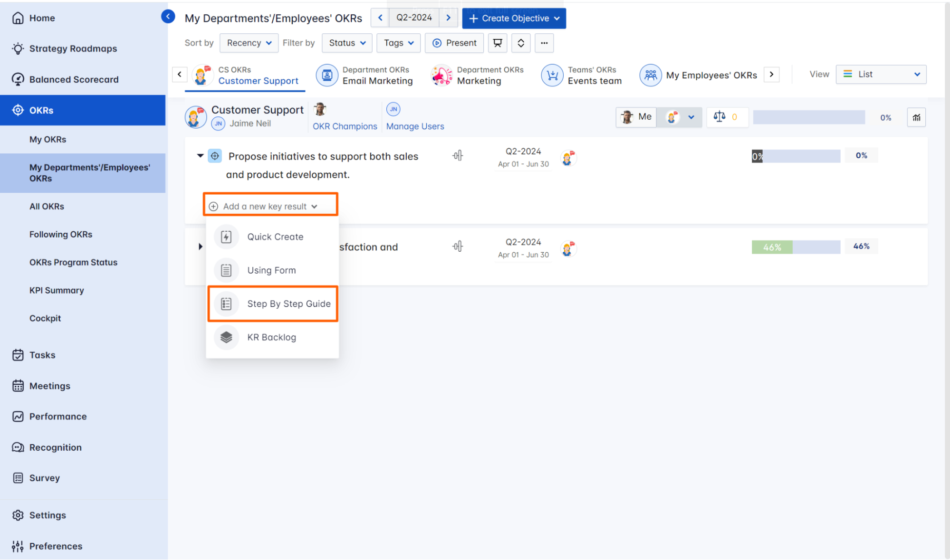Click the KR Backlog layers icon

[x=226, y=337]
